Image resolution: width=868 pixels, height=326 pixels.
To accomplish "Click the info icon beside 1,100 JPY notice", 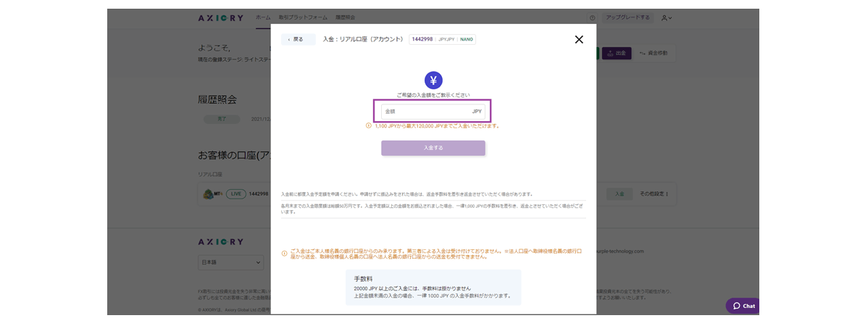I will 369,125.
